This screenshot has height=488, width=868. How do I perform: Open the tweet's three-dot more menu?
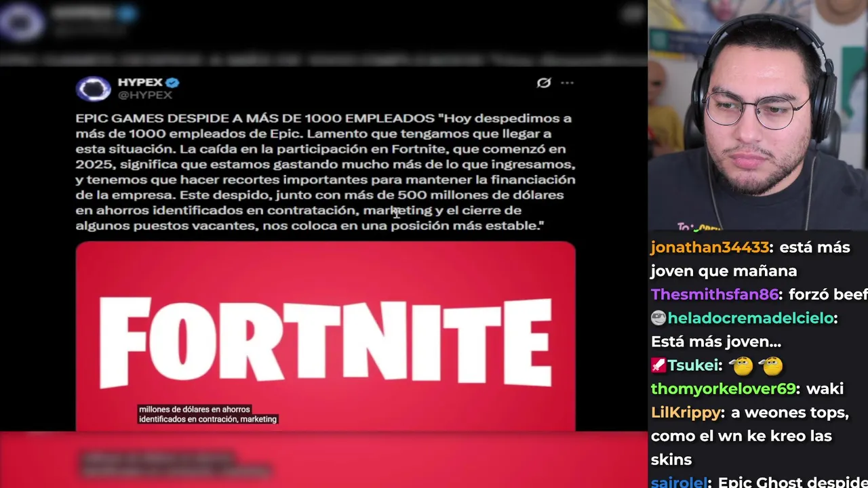pos(567,83)
